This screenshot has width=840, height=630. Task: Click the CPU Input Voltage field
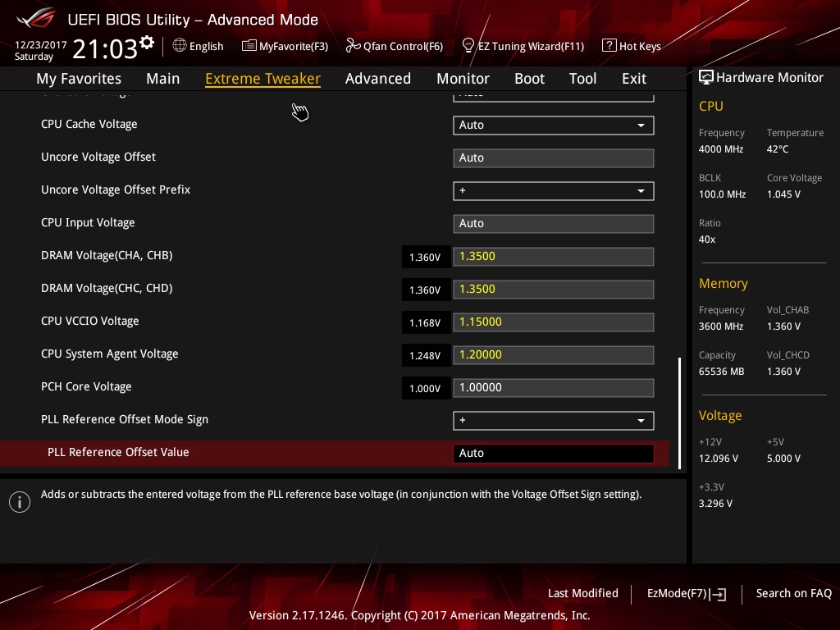554,223
